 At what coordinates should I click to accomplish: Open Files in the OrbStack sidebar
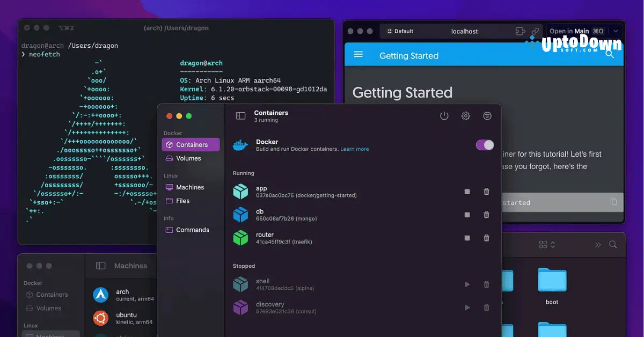click(181, 201)
